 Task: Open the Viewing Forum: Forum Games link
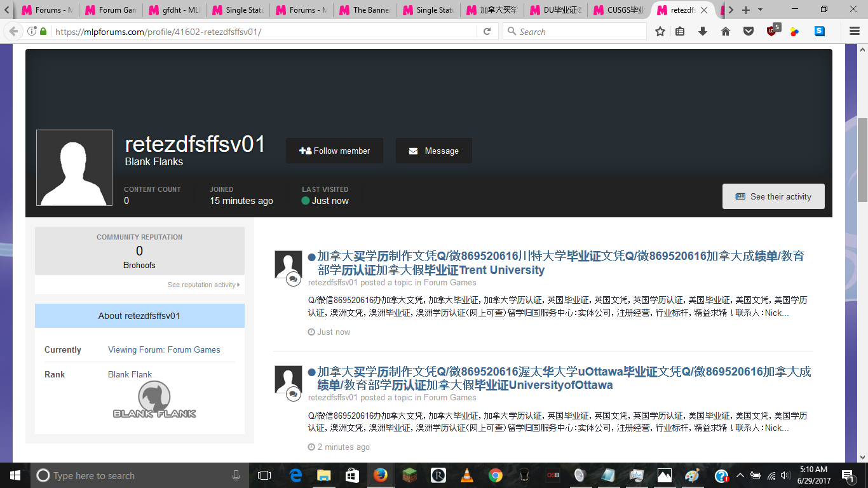click(164, 349)
